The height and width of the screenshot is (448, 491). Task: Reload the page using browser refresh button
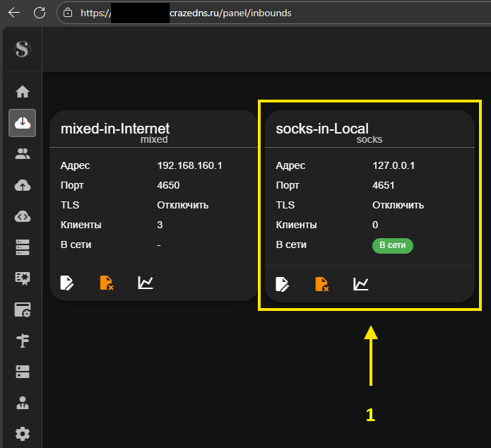tap(40, 12)
